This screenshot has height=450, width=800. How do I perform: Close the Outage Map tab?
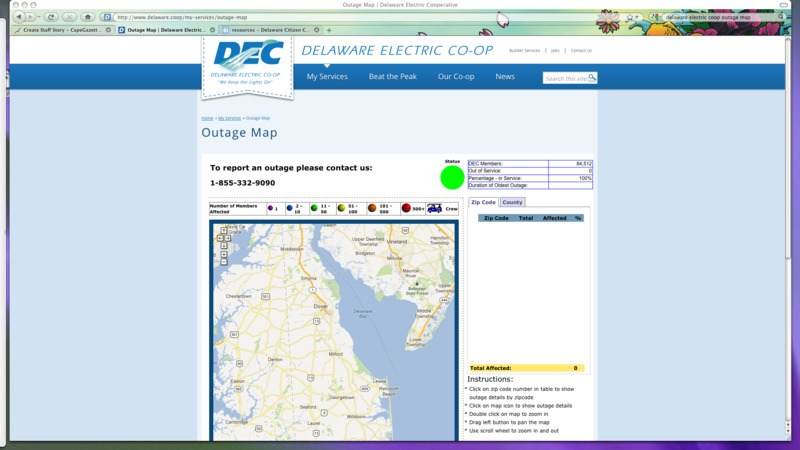(212, 30)
